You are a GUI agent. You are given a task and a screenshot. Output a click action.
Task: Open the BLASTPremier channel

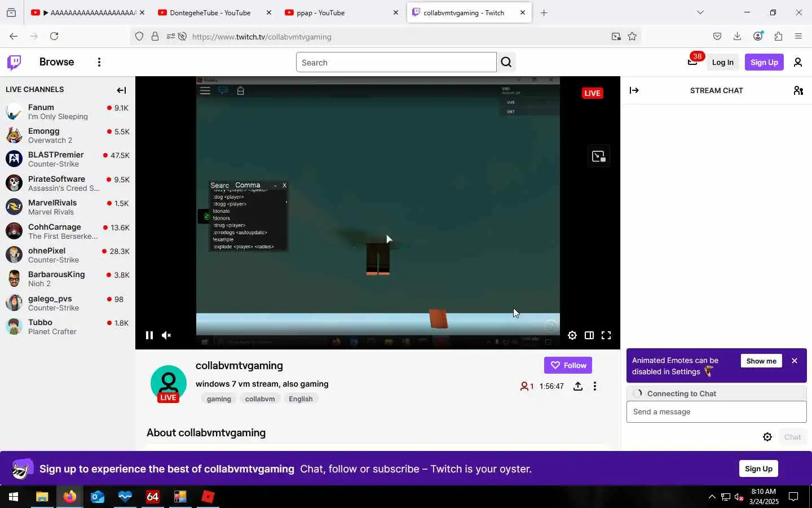[68, 159]
